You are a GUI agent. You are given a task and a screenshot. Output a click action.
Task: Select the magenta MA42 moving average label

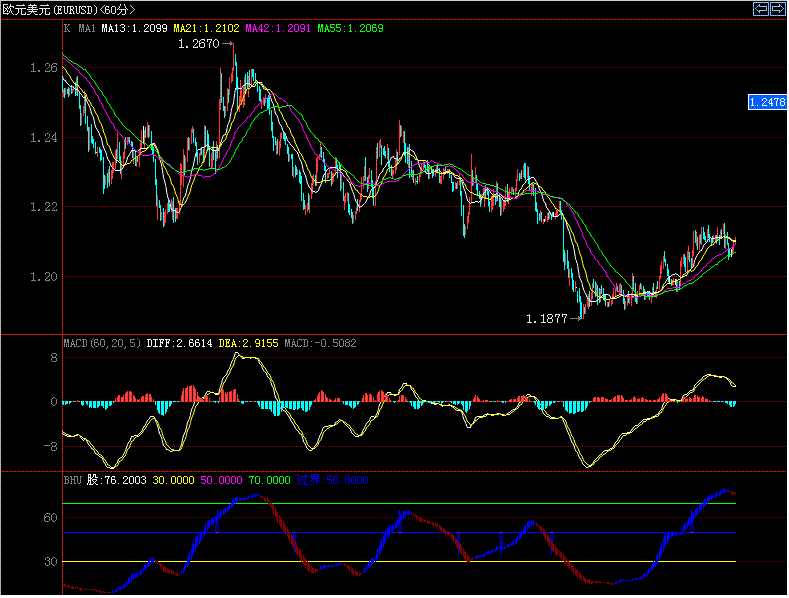pyautogui.click(x=278, y=29)
